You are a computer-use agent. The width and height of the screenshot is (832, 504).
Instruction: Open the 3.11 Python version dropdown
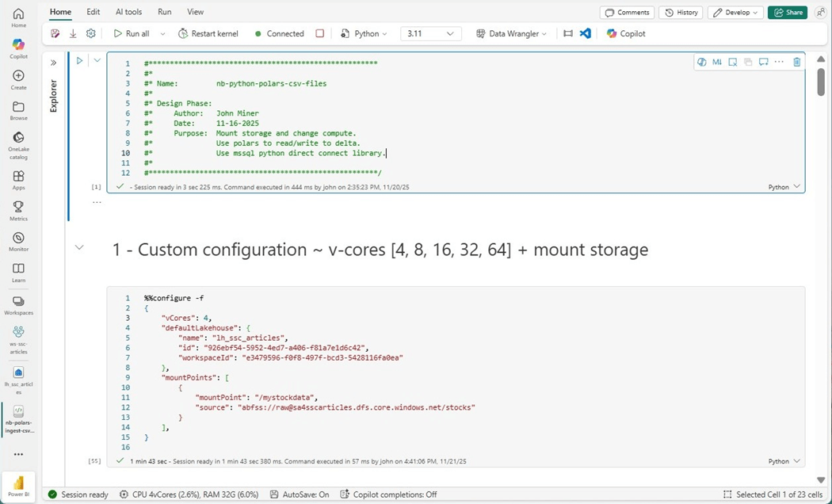pos(430,33)
